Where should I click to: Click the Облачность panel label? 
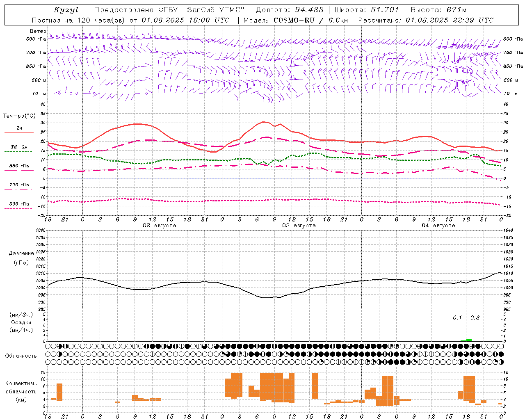(21, 356)
